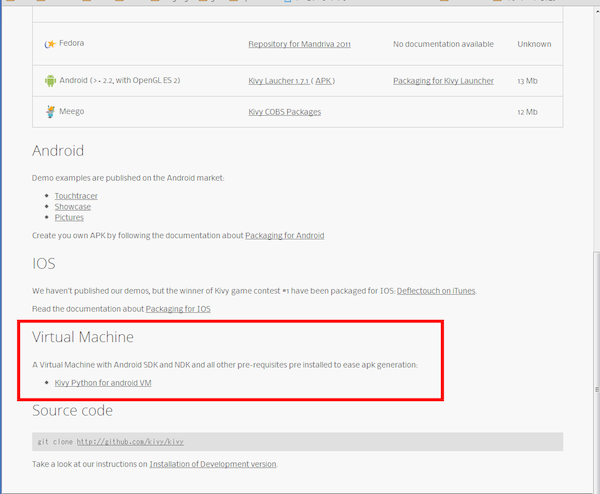The image size is (600, 494).
Task: Open Kivy Python for android VM link
Action: click(103, 383)
